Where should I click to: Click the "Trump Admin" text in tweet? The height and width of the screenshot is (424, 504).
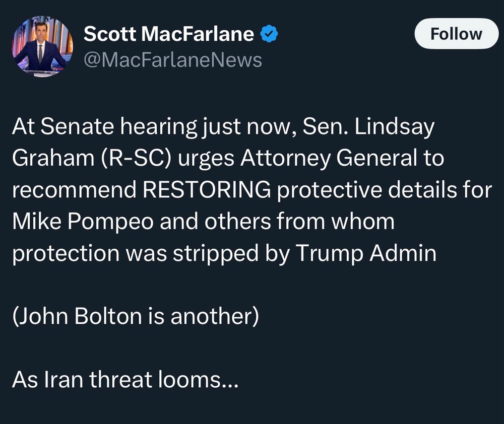click(366, 253)
